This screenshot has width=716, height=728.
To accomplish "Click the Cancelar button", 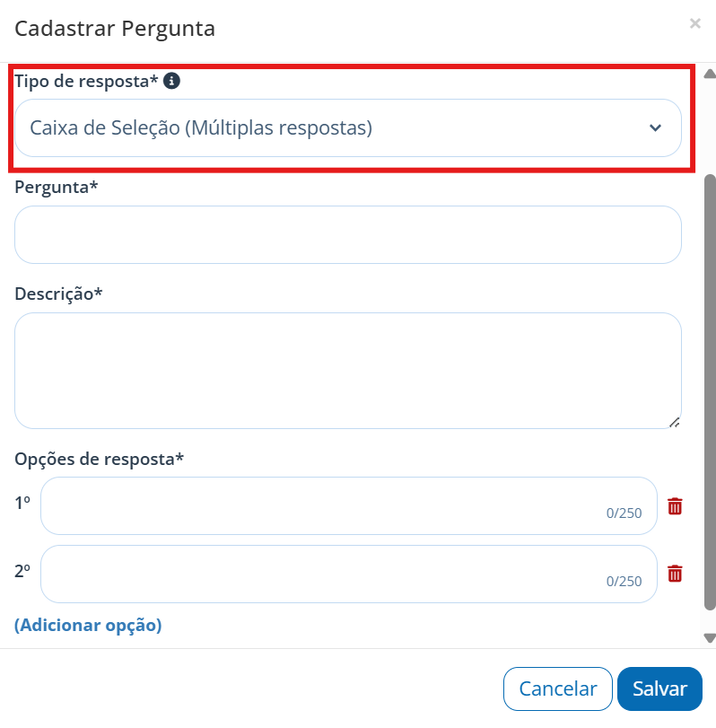I will coord(558,689).
